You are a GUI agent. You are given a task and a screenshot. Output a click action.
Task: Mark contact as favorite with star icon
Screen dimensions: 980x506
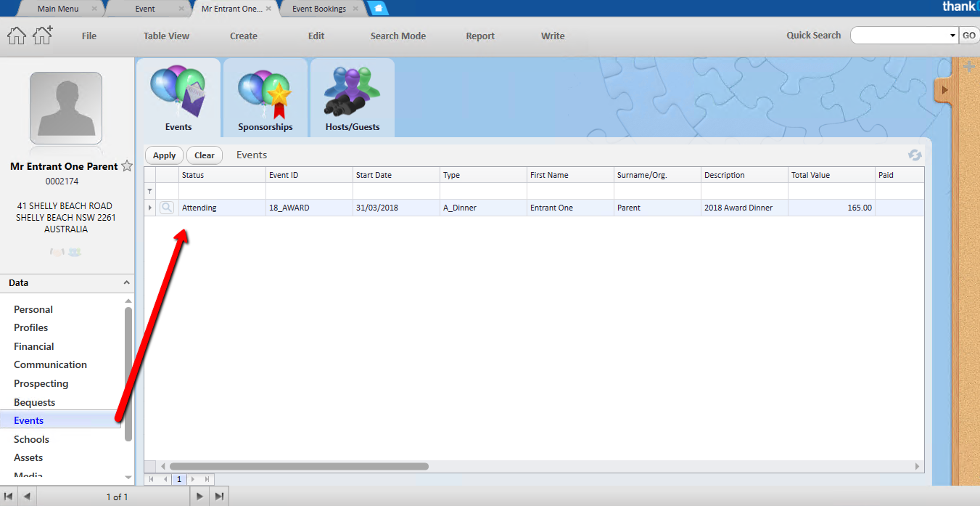(127, 166)
